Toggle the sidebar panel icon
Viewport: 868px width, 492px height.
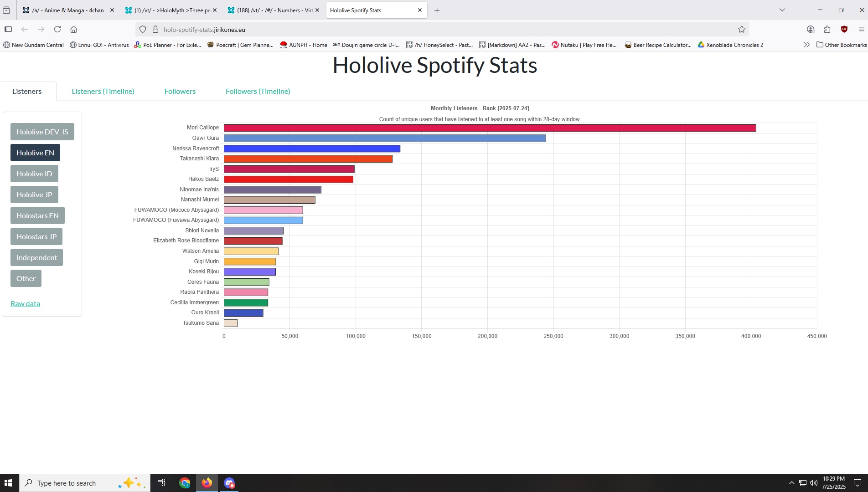click(8, 29)
